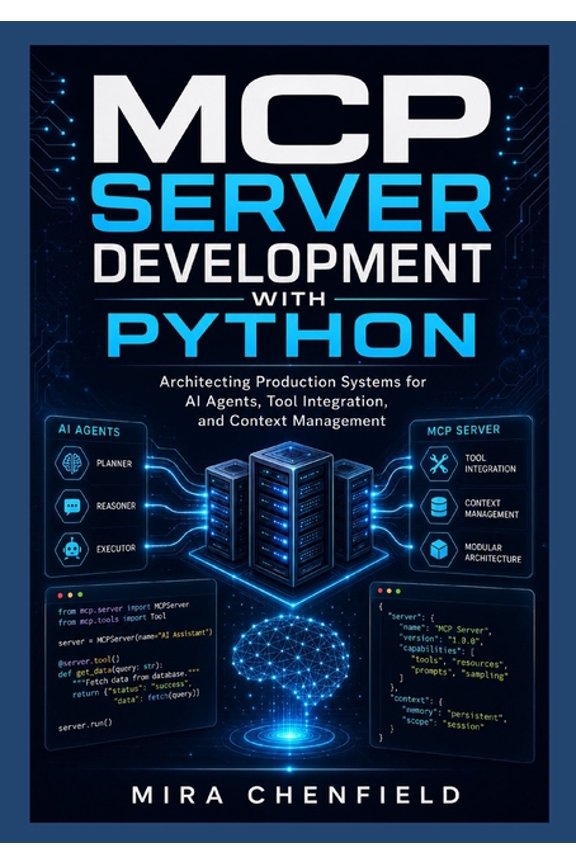Click the 'server.run()' code line
576x864 pixels.
pos(85,725)
